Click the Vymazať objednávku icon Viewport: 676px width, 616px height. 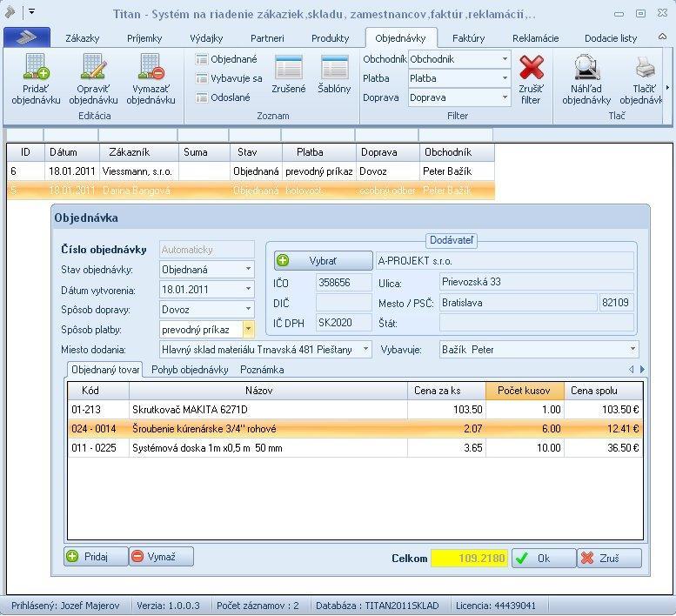tap(151, 67)
